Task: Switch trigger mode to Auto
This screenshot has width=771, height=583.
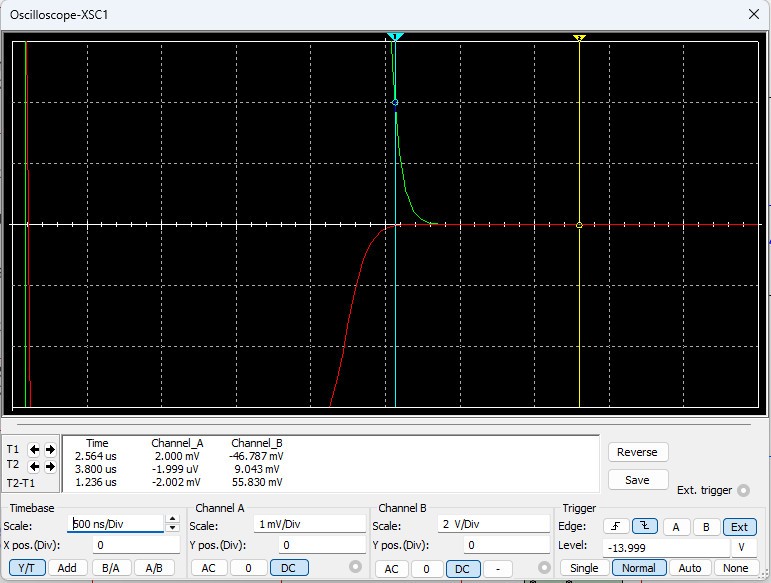Action: [x=689, y=568]
